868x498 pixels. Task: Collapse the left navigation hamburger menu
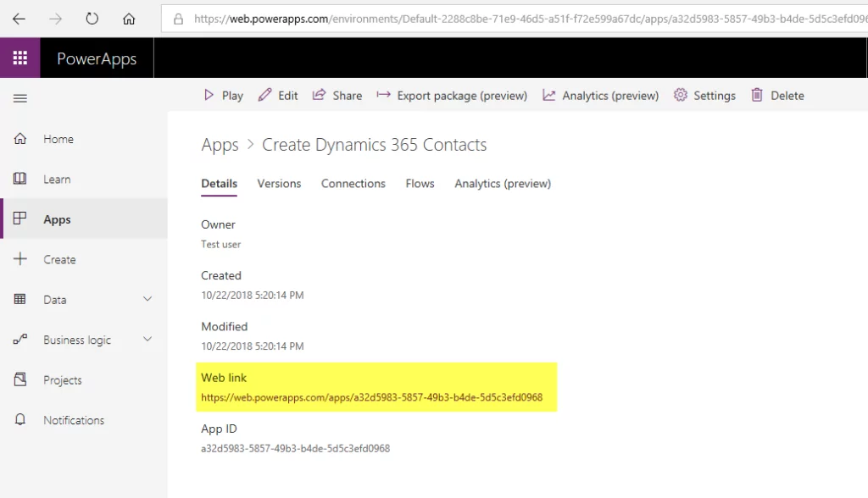tap(20, 98)
